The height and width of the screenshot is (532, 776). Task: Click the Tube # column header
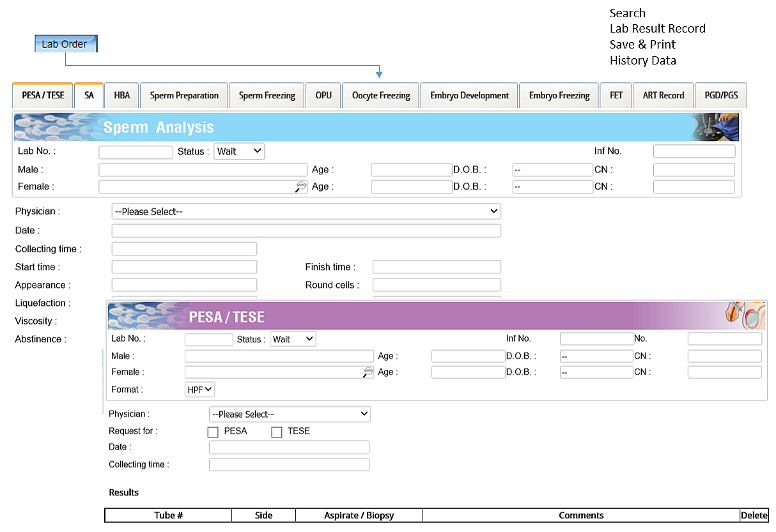click(169, 515)
